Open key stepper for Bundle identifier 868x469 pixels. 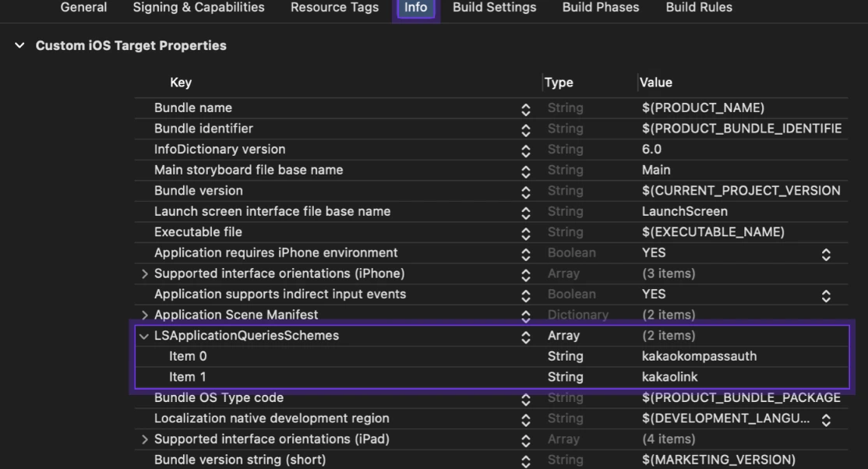[526, 130]
